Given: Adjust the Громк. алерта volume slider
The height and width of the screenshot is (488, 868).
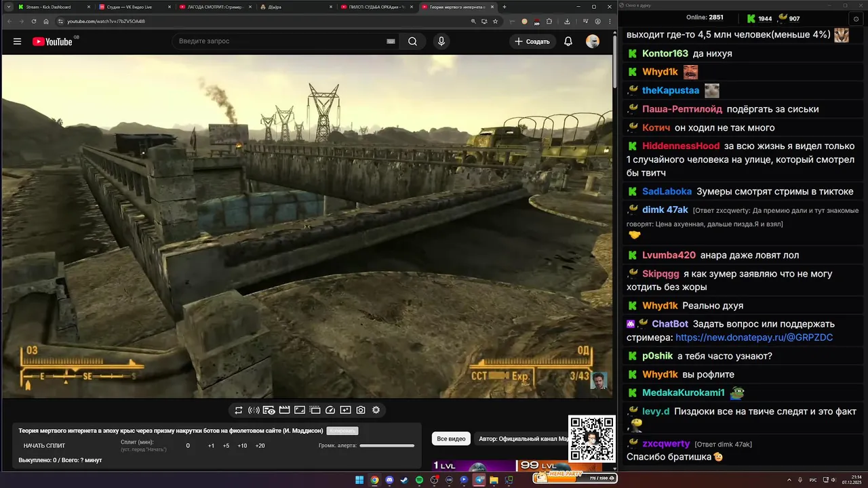Looking at the screenshot, I should click(387, 446).
